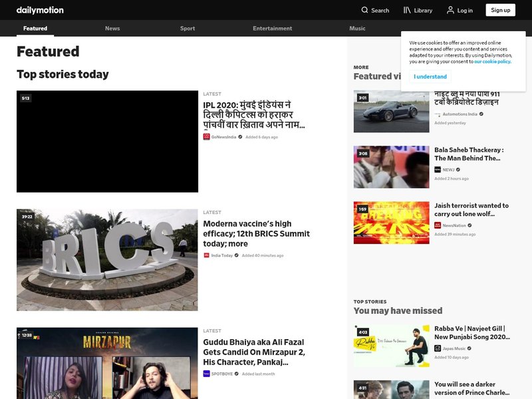Screen dimensions: 532x399
Task: Switch to the News tab
Action: click(x=112, y=28)
